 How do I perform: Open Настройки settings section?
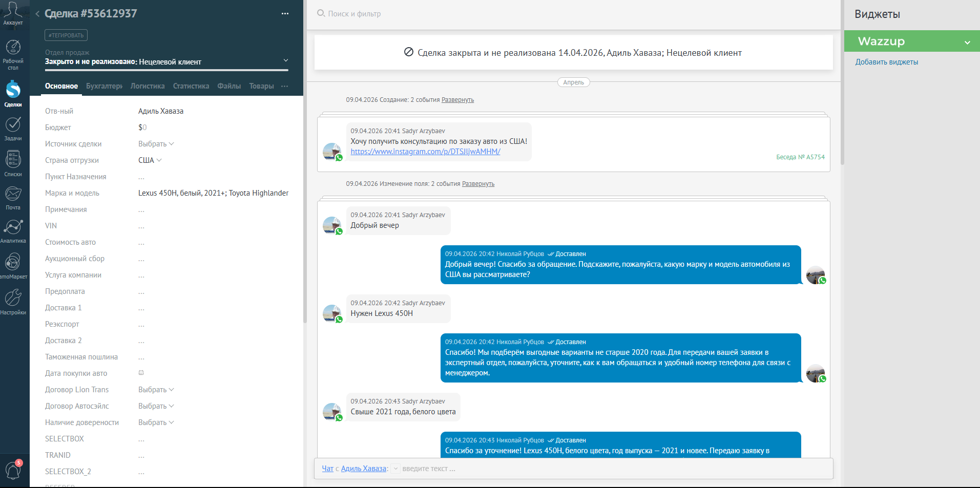(13, 302)
